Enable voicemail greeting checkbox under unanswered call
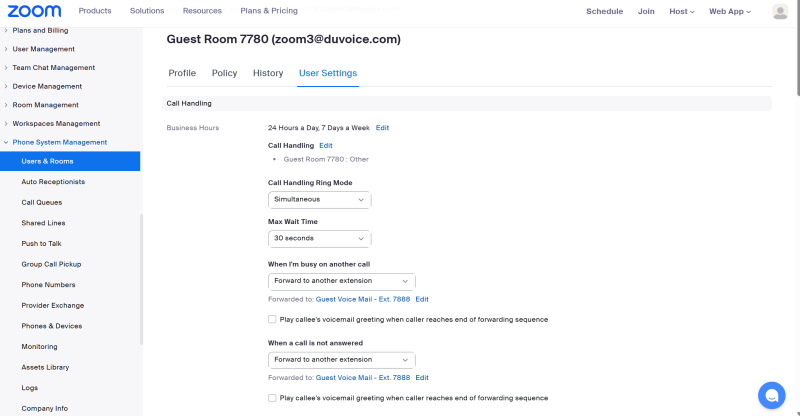The width and height of the screenshot is (800, 416). click(x=273, y=397)
